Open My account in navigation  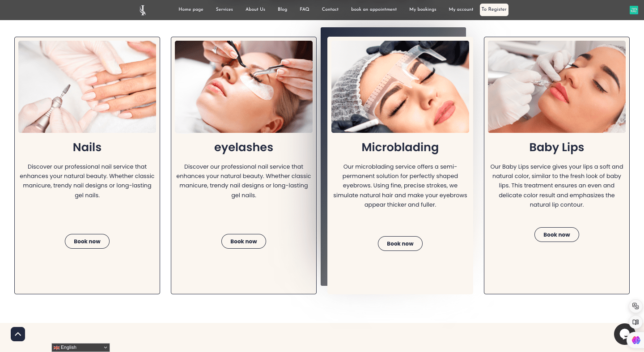pyautogui.click(x=461, y=9)
